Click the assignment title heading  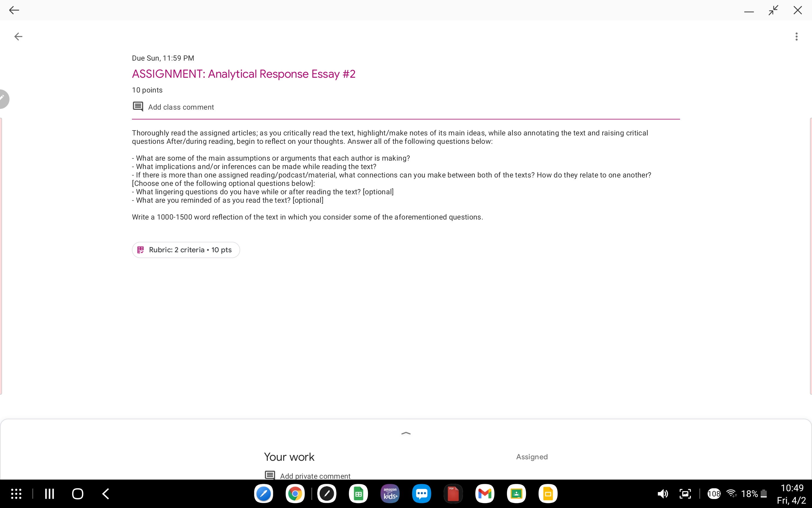244,74
